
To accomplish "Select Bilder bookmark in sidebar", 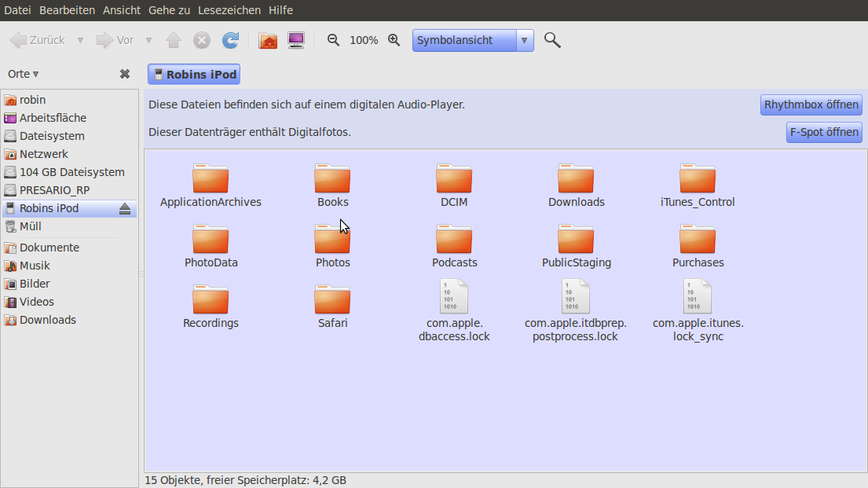I will pos(69,284).
